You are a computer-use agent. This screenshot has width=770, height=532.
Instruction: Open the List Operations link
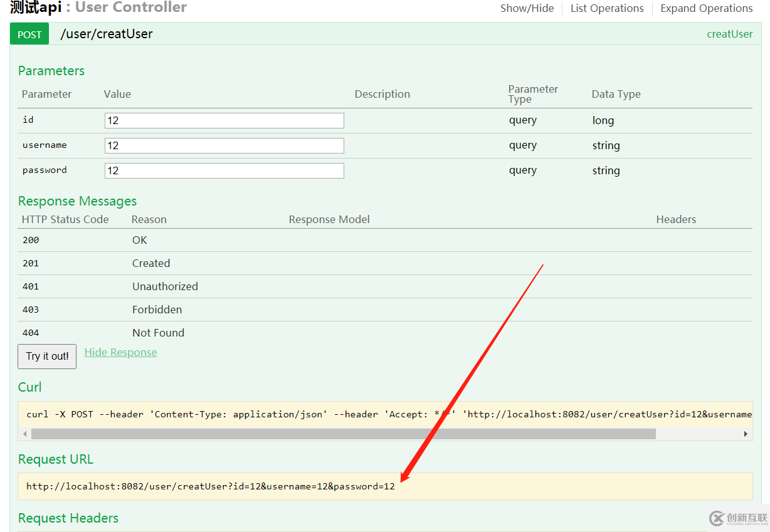coord(606,9)
